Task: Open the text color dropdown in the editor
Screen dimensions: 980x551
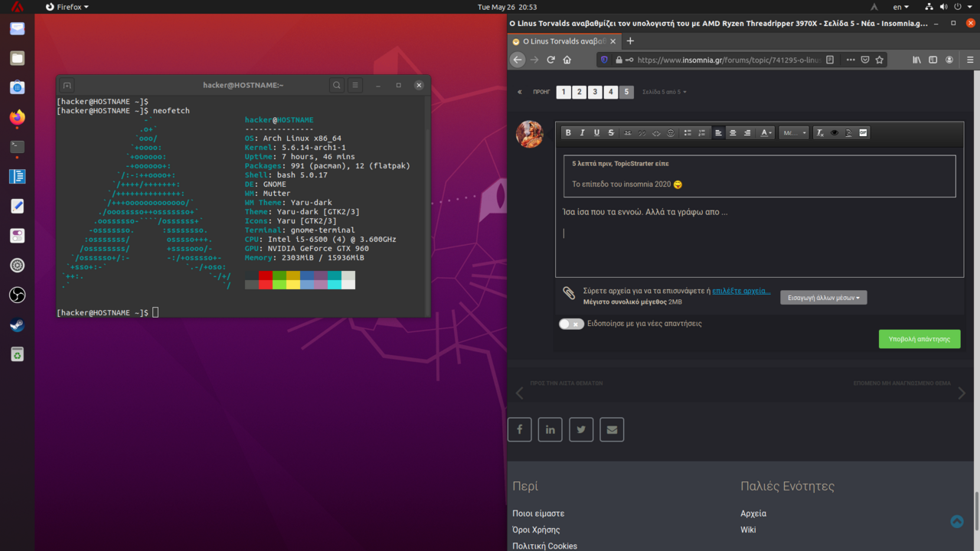Action: coord(766,132)
